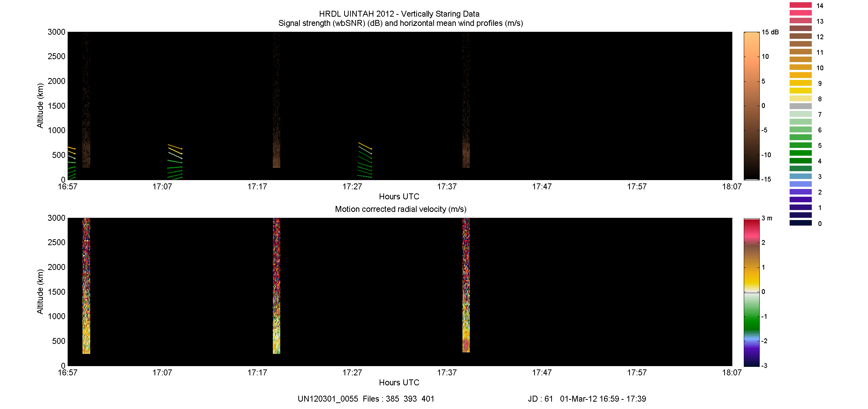Image resolution: width=868 pixels, height=409 pixels.
Task: Click the dark indigo legend swatch labeled 1
Action: click(x=800, y=207)
